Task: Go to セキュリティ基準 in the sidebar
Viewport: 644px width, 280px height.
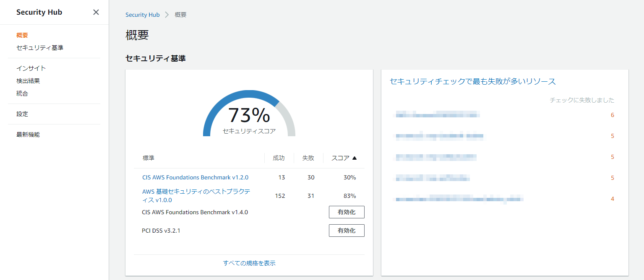Action: tap(40, 48)
